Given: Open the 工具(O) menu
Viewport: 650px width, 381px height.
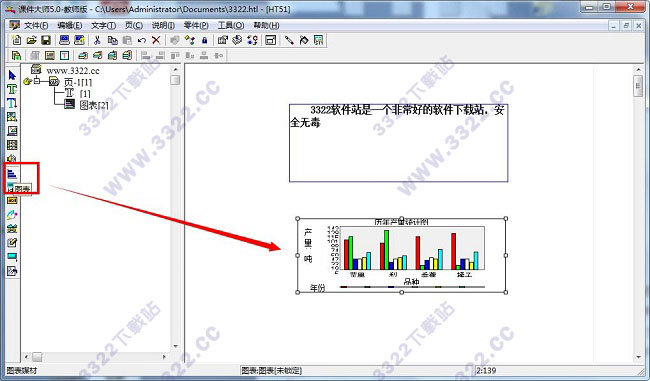Looking at the screenshot, I should pos(230,25).
